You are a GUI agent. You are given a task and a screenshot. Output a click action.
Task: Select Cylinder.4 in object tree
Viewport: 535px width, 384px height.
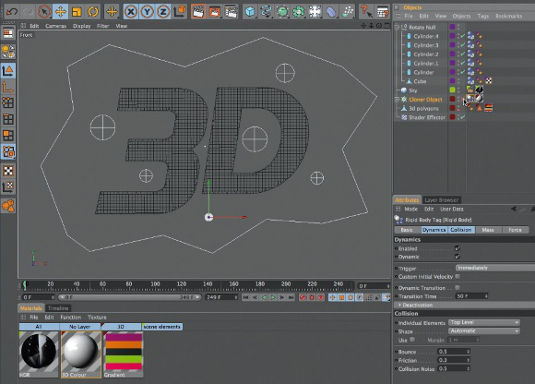tap(426, 36)
